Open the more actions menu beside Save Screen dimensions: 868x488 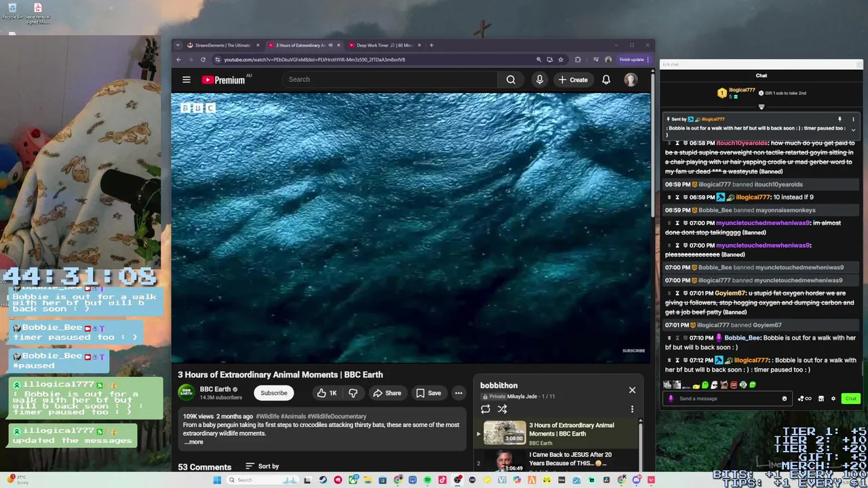pos(458,393)
